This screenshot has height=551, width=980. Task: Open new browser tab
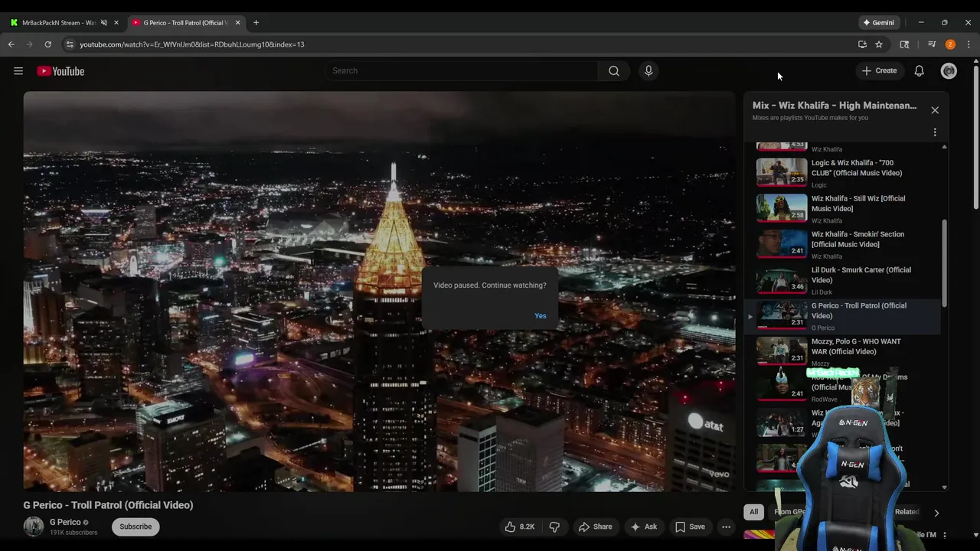pyautogui.click(x=256, y=23)
